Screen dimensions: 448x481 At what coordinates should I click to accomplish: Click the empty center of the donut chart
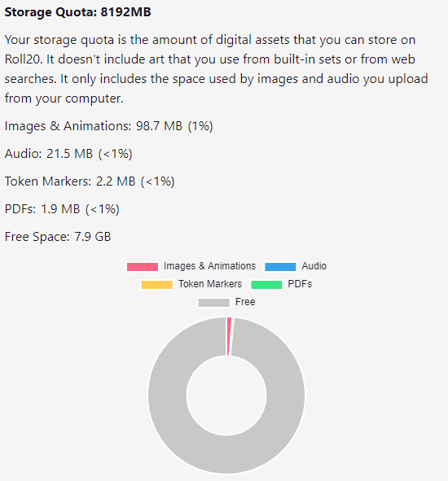tap(226, 396)
